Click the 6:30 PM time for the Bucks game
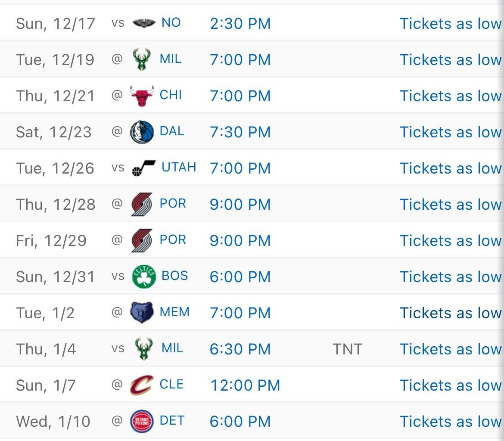The image size is (504, 441). (240, 349)
